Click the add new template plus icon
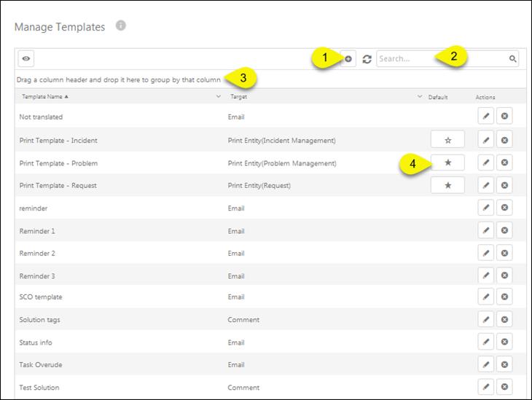This screenshot has width=532, height=400. 348,59
